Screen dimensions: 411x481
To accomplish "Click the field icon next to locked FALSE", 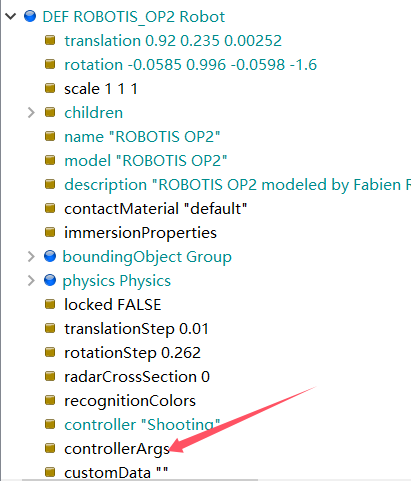I will point(50,304).
